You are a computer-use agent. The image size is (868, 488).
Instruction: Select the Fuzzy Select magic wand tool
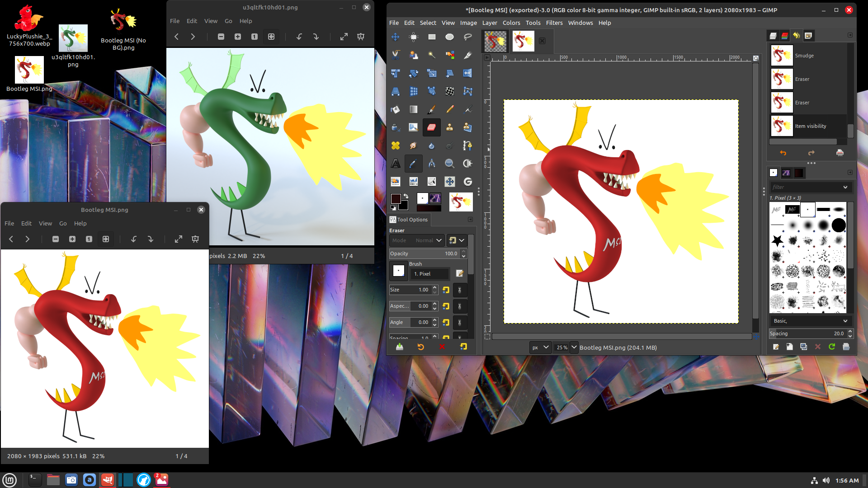[x=432, y=55]
